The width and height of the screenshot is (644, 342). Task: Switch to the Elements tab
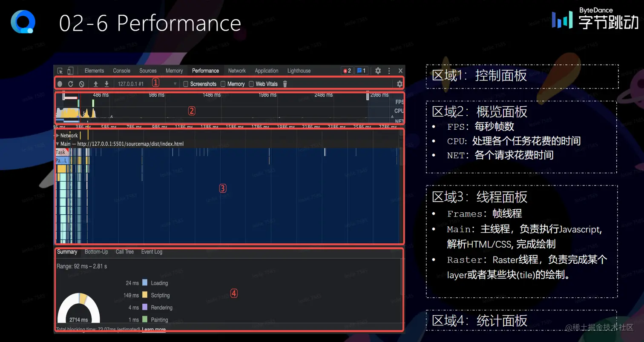pos(94,71)
